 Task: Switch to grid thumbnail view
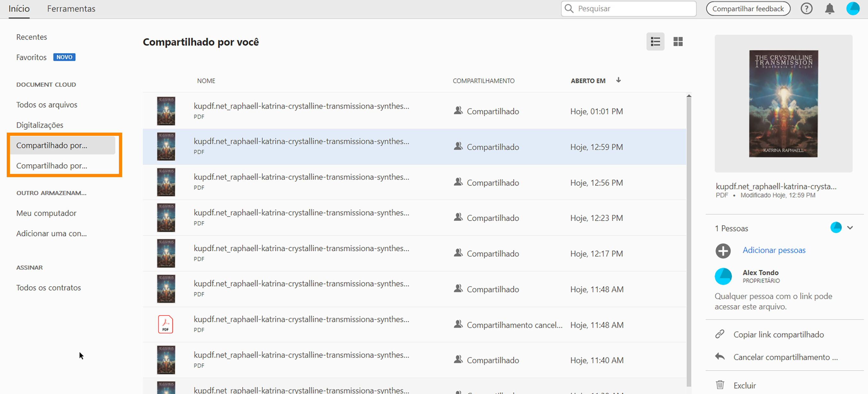point(678,41)
